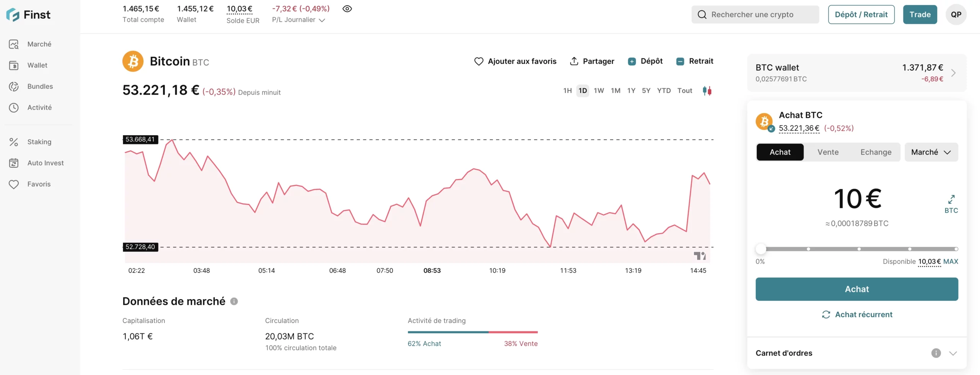Click the Total compte value 1.465,15 €

click(141, 9)
